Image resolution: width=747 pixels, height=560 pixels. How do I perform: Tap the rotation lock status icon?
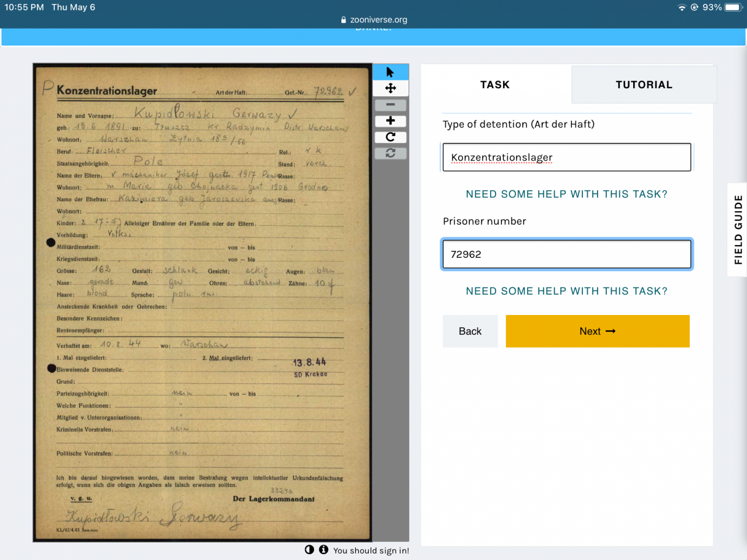pyautogui.click(x=694, y=7)
